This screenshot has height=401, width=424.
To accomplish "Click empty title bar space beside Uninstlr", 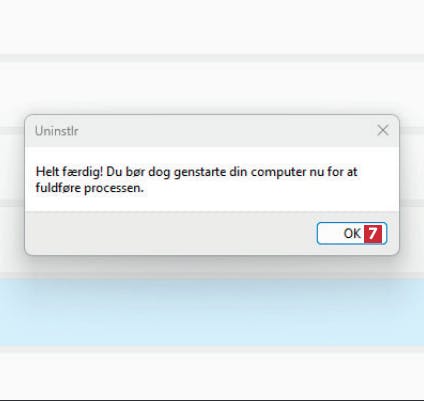I will click(x=227, y=131).
